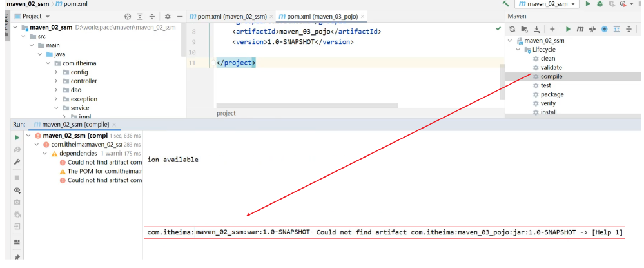Screen dimensions: 644x268
Task: Add a Maven project with plus icon
Action: click(x=552, y=29)
